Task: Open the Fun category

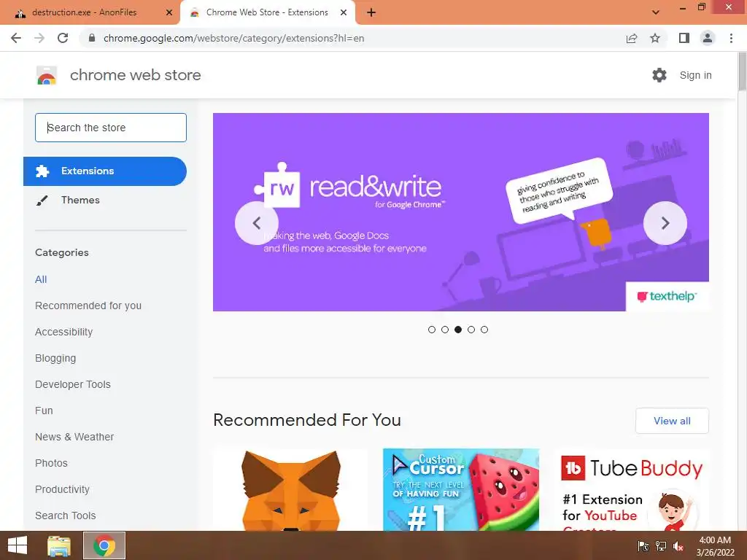Action: pos(44,411)
